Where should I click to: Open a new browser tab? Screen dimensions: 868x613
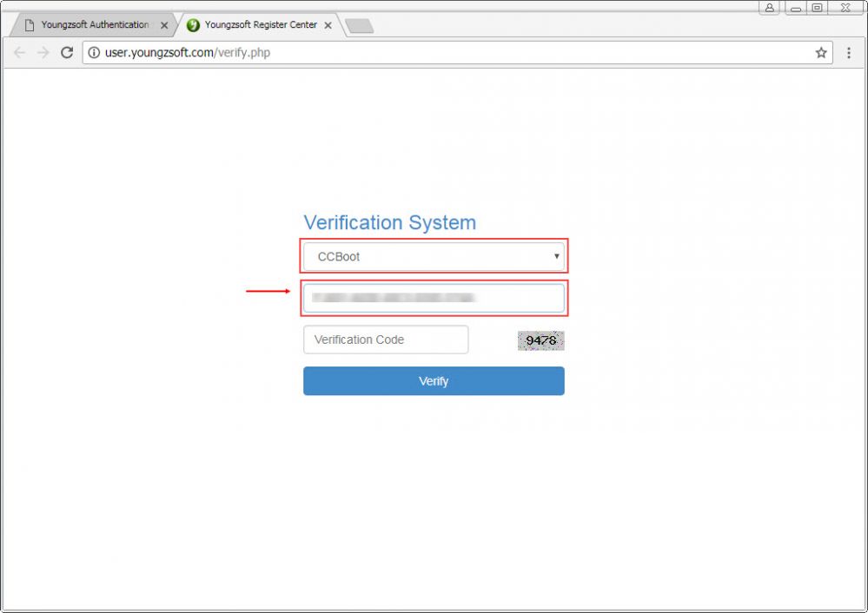coord(359,25)
